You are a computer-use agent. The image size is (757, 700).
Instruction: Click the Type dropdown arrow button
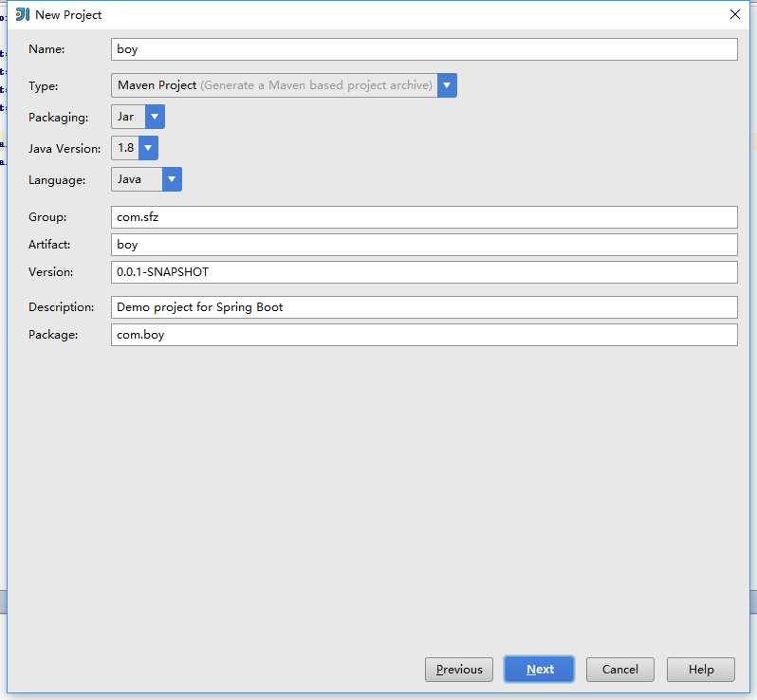[x=447, y=85]
